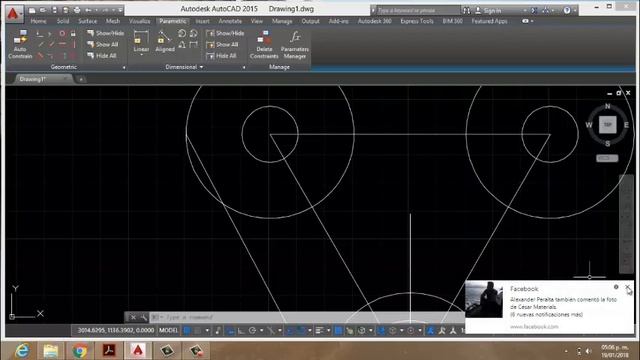Image resolution: width=640 pixels, height=360 pixels.
Task: Open the Quick Access toolbar customize dropdown
Action: (120, 10)
